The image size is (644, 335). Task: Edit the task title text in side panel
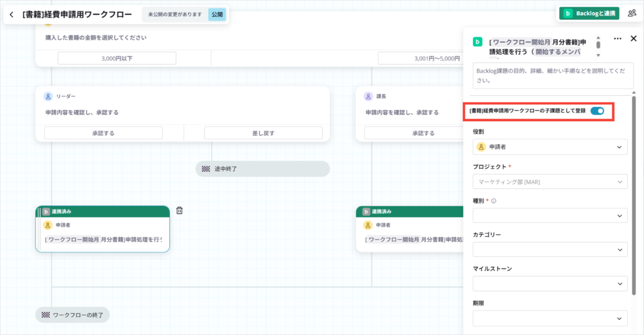(x=539, y=47)
